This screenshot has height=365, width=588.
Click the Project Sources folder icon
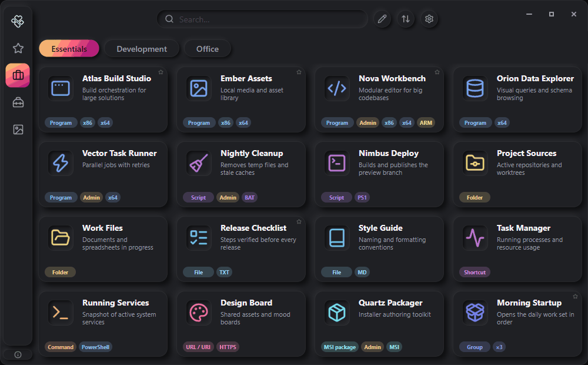pos(475,163)
